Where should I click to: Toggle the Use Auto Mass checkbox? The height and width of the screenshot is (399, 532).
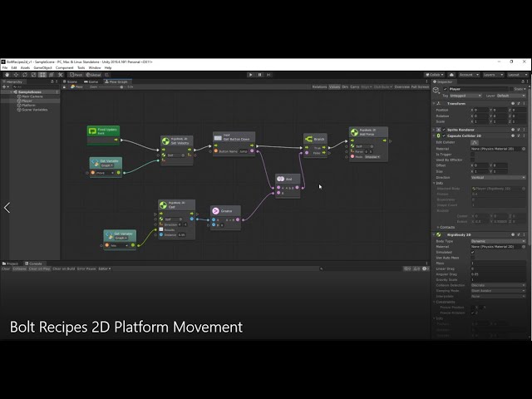473,258
